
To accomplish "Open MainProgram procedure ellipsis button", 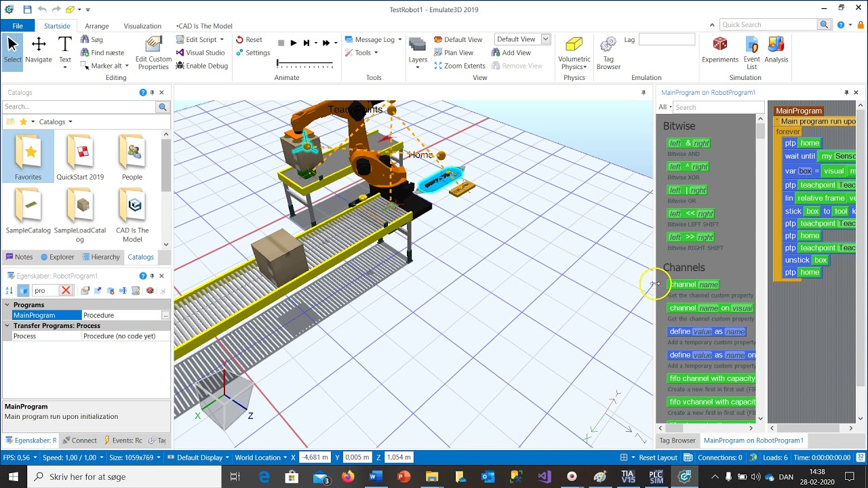I will (x=165, y=315).
